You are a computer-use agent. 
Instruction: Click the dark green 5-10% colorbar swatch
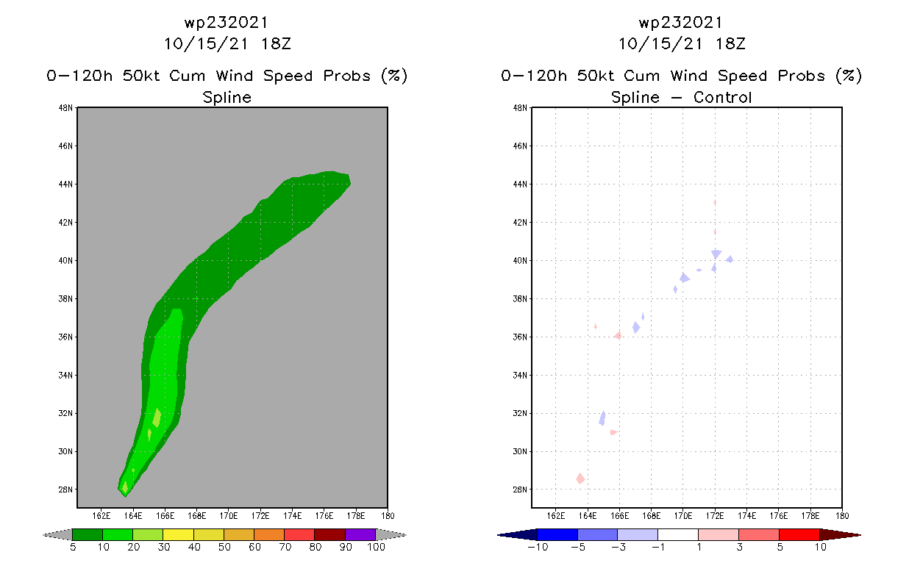point(88,534)
